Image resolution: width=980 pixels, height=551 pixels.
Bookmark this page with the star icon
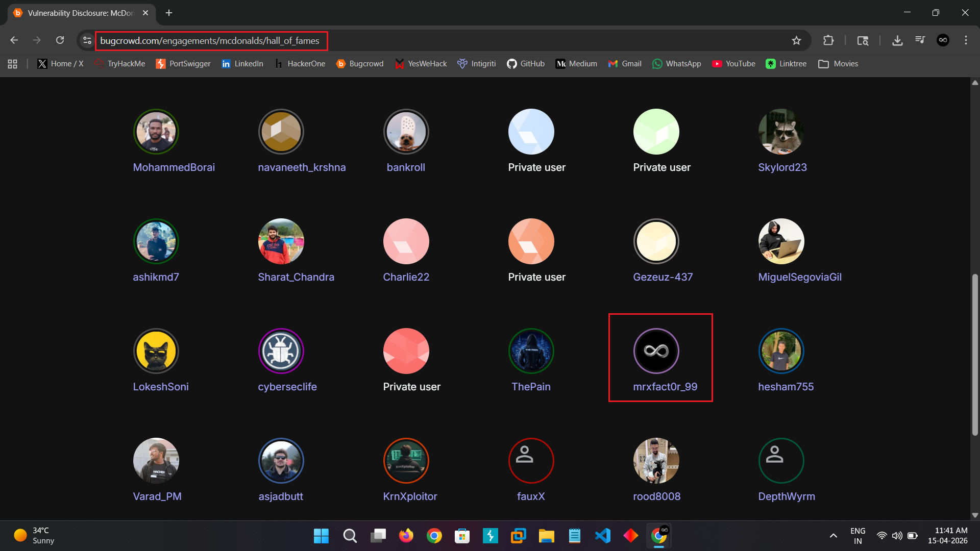point(796,40)
